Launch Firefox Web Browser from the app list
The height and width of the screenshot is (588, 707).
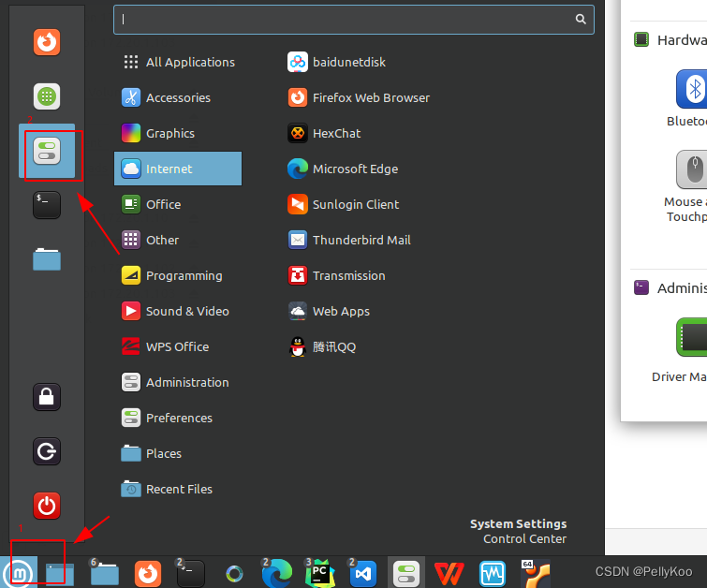(359, 97)
